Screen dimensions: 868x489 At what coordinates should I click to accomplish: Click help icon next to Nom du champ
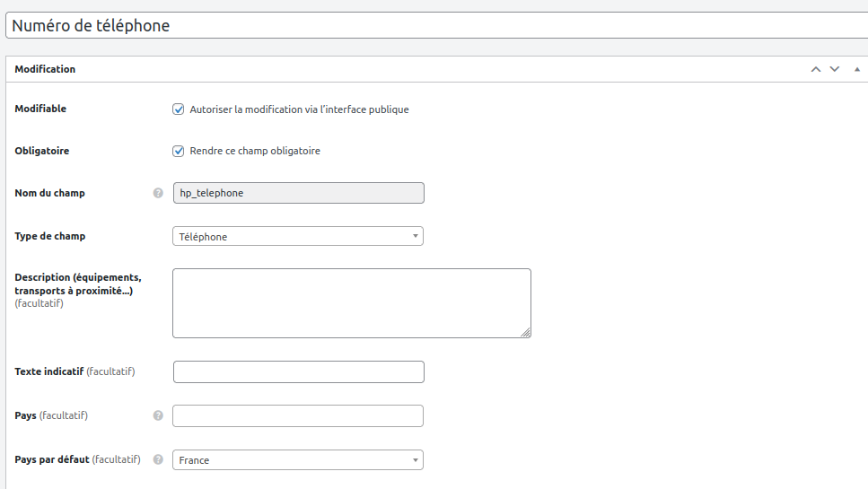[158, 193]
